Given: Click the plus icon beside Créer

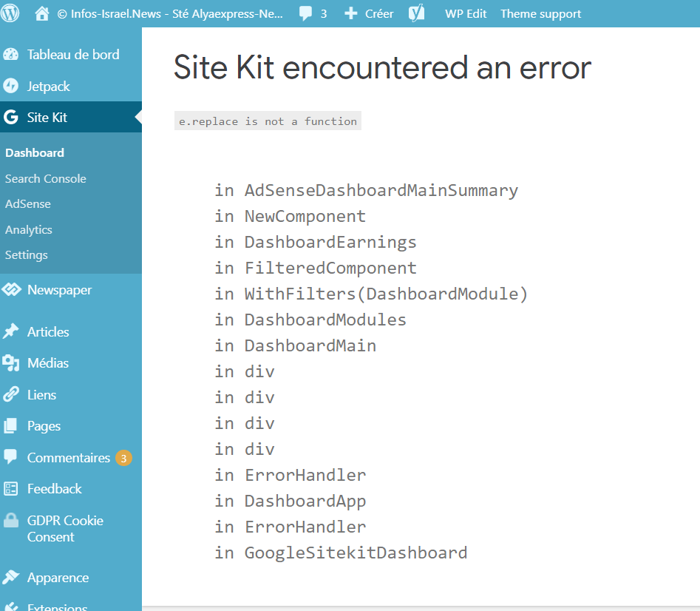Looking at the screenshot, I should (351, 13).
